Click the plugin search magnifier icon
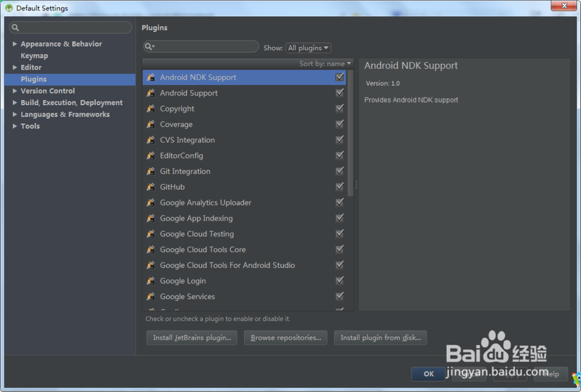 149,46
